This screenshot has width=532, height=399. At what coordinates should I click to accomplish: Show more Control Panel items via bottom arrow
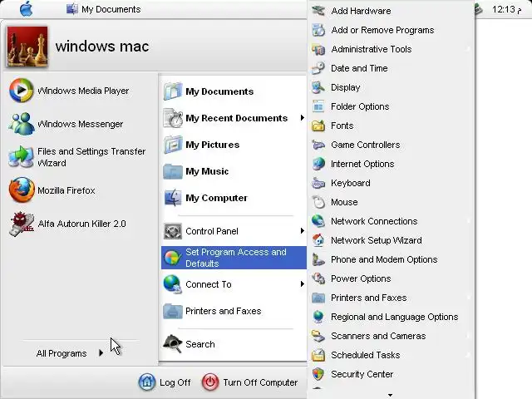coord(390,395)
